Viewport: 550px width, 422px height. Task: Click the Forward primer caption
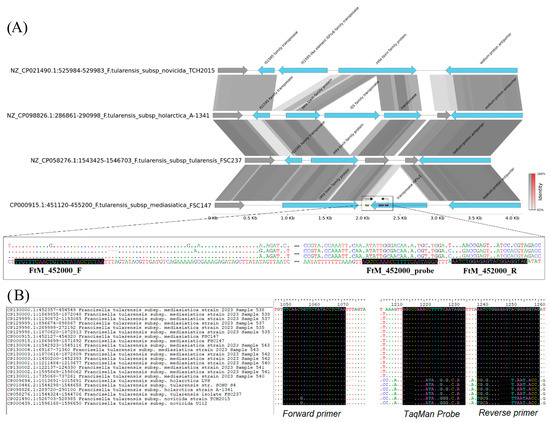coord(311,414)
